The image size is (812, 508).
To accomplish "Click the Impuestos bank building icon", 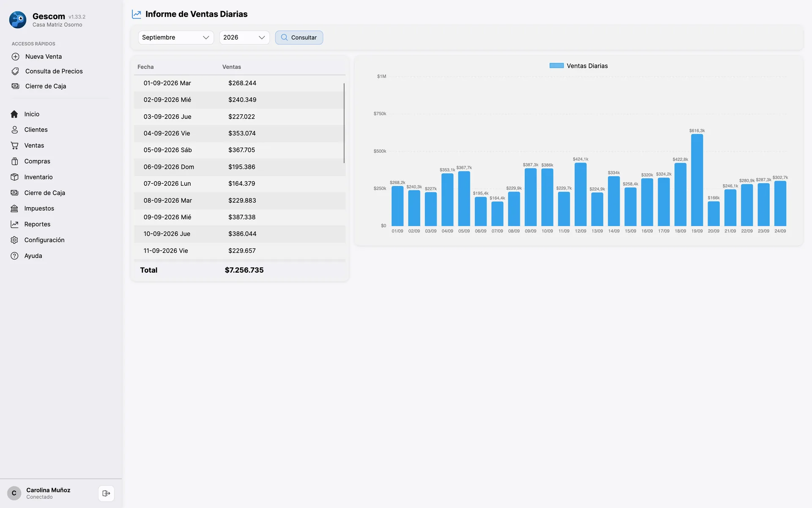I will point(14,208).
